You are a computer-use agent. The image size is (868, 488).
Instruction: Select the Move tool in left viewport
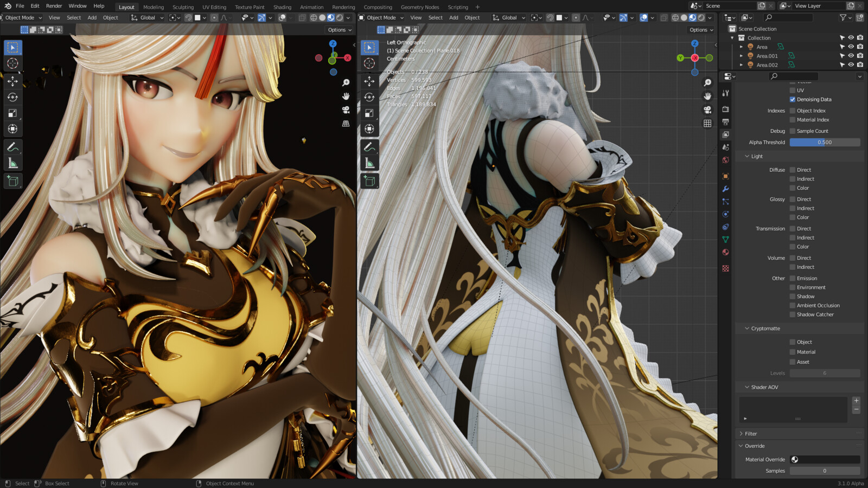(12, 81)
